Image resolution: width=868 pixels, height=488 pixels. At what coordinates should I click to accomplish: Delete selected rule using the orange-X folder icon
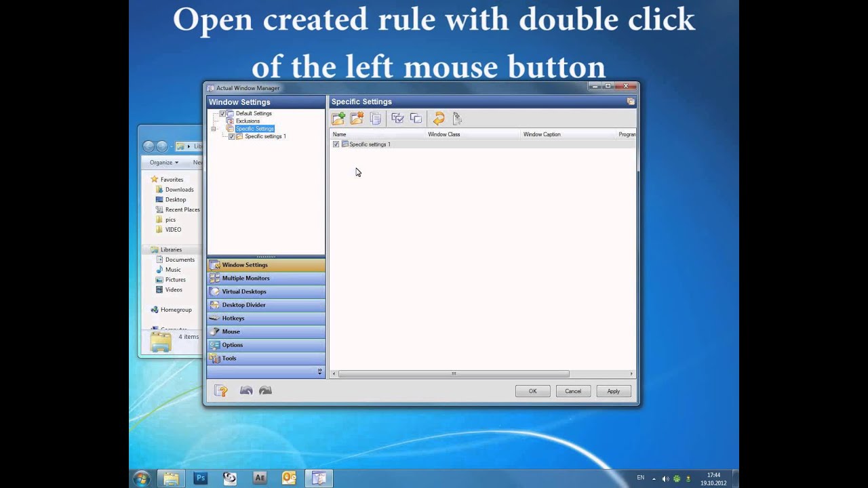coord(357,119)
